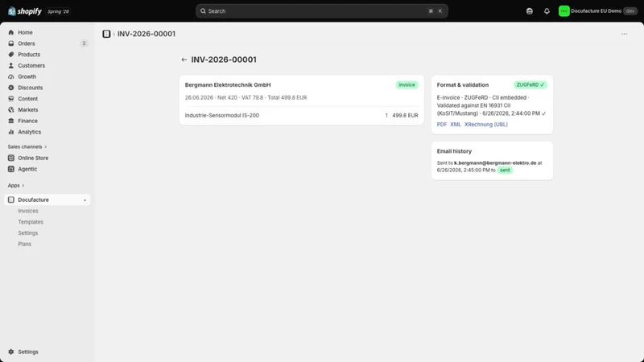Click the INV-2026-00001 breadcrumb title
This screenshot has height=362, width=644.
coord(147,34)
